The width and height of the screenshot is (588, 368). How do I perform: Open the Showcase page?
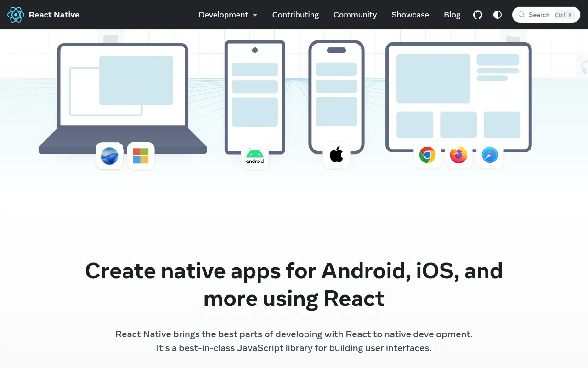(410, 15)
